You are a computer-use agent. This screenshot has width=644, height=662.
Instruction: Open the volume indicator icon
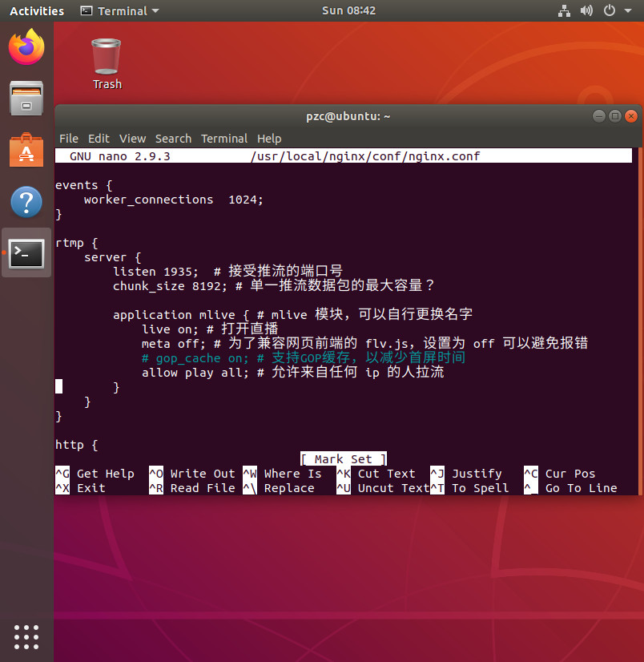pyautogui.click(x=586, y=10)
